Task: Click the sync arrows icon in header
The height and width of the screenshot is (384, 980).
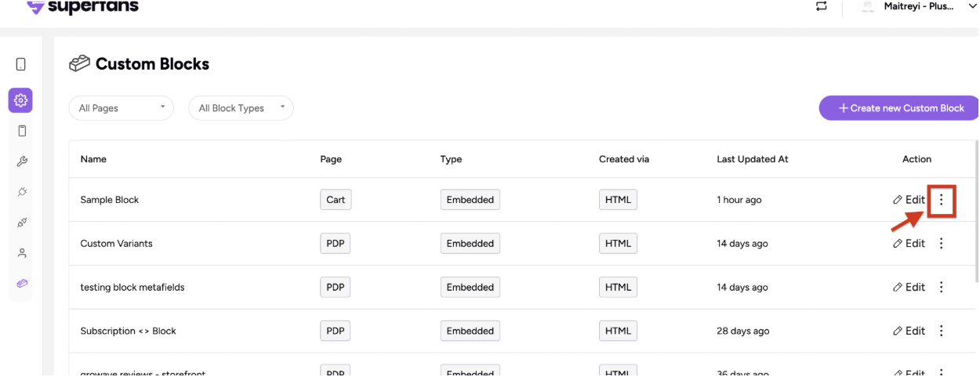Action: coord(821,6)
